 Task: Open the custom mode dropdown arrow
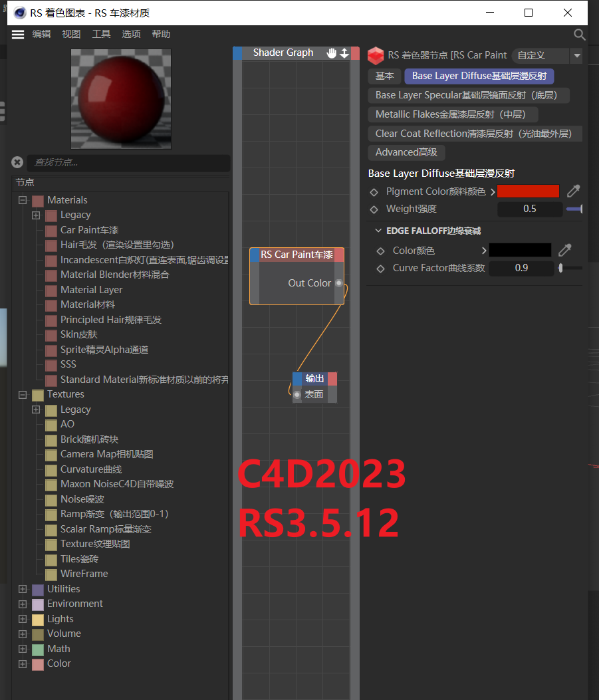pos(576,56)
